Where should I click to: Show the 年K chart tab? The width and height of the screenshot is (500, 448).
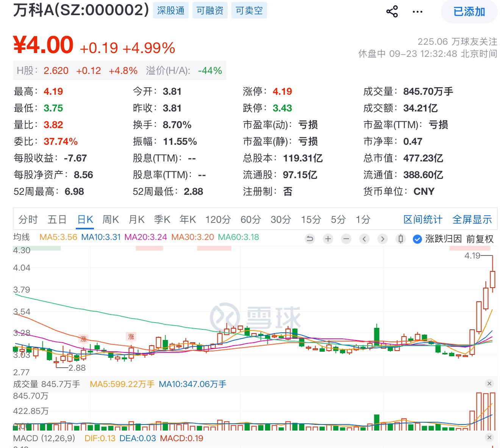[188, 219]
